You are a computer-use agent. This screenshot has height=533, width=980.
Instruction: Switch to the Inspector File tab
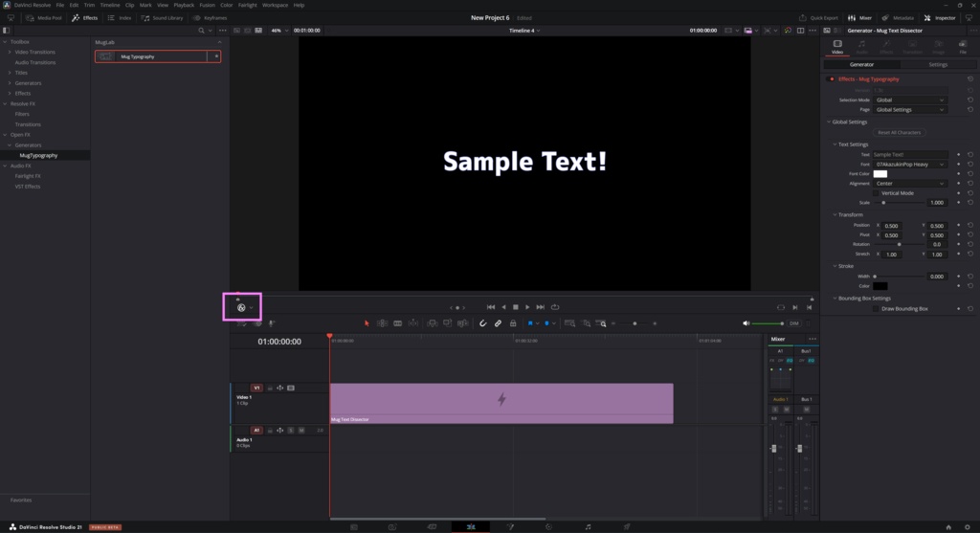tap(963, 47)
